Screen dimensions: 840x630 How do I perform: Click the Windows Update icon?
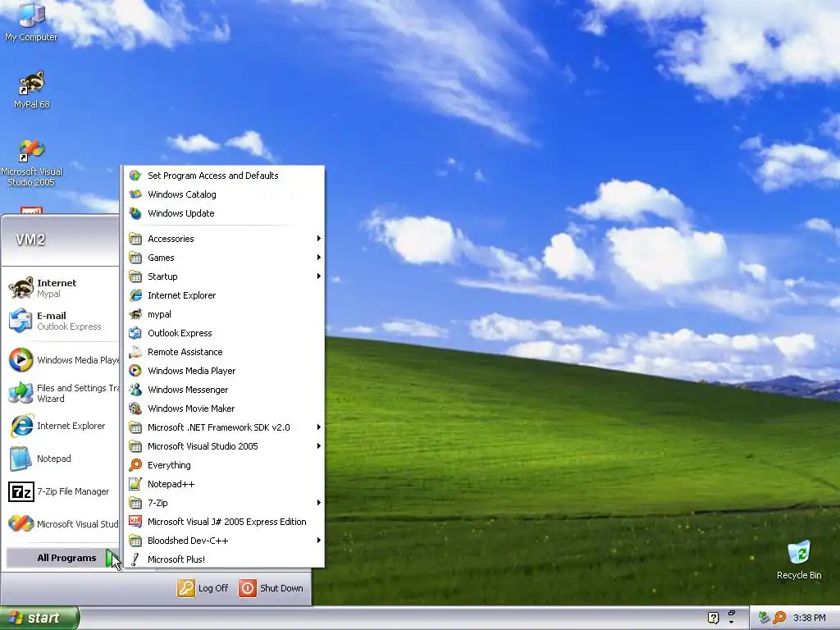[135, 213]
